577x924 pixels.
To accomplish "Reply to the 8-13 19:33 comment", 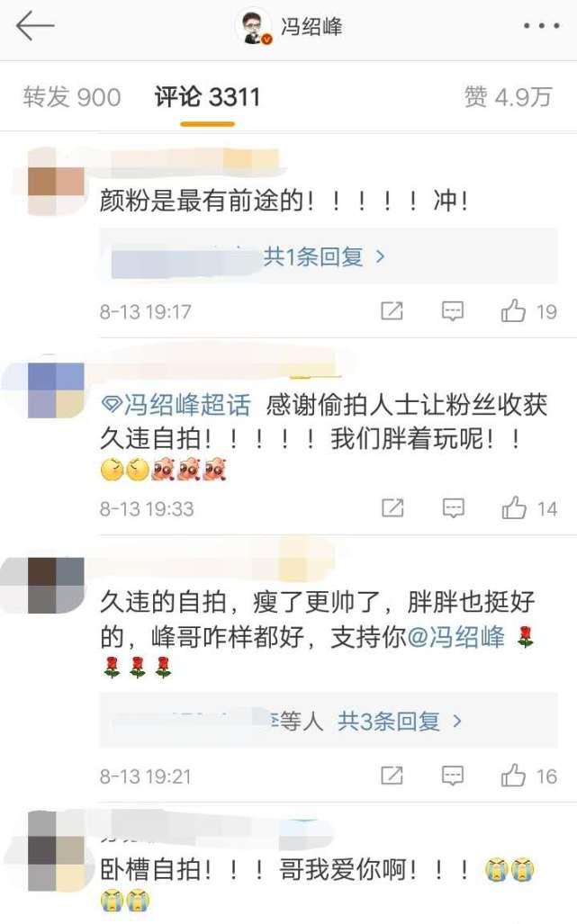I will pyautogui.click(x=454, y=508).
